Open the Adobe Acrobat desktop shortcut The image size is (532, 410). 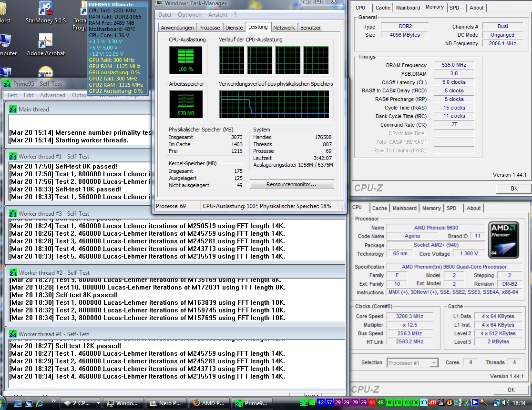click(x=45, y=45)
